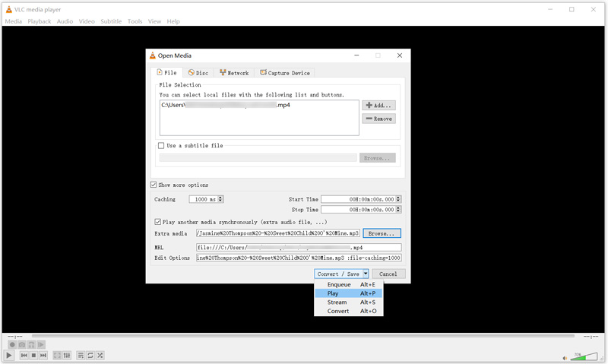Enable Use a subtitle file checkbox
608x364 pixels.
point(161,146)
